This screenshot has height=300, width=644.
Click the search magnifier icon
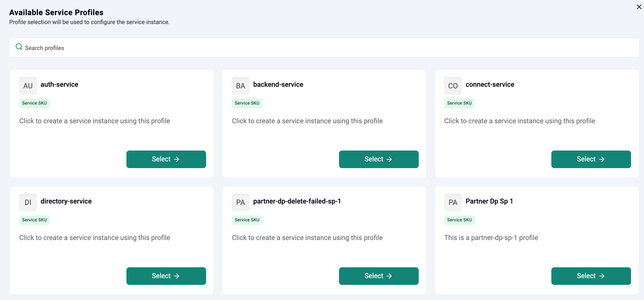tap(19, 47)
